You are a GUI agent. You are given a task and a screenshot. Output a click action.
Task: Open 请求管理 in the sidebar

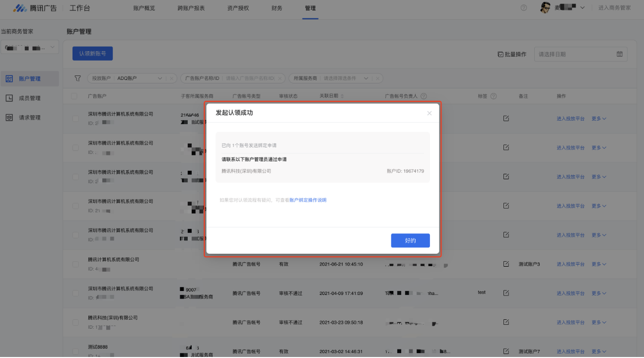click(x=29, y=118)
